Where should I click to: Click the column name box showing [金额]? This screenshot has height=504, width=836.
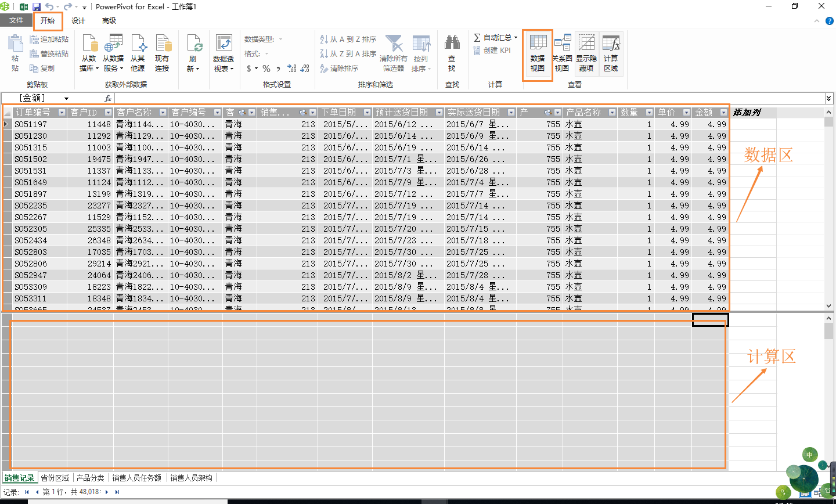(38, 98)
